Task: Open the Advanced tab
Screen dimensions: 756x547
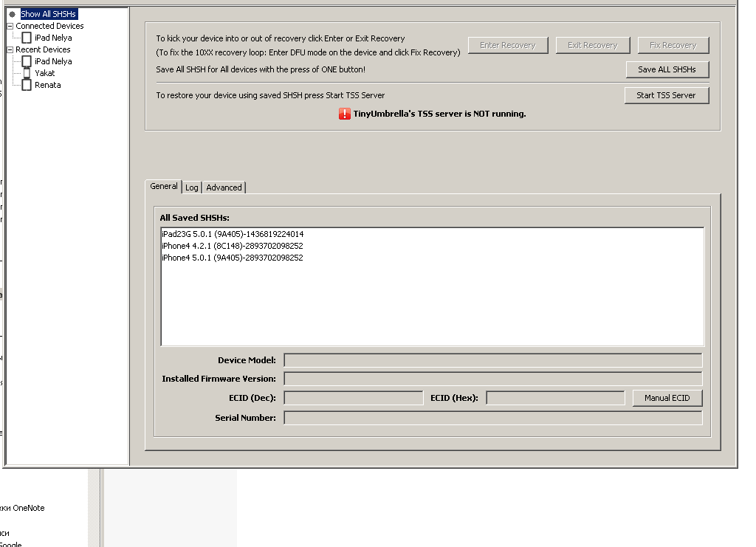Action: pyautogui.click(x=224, y=188)
